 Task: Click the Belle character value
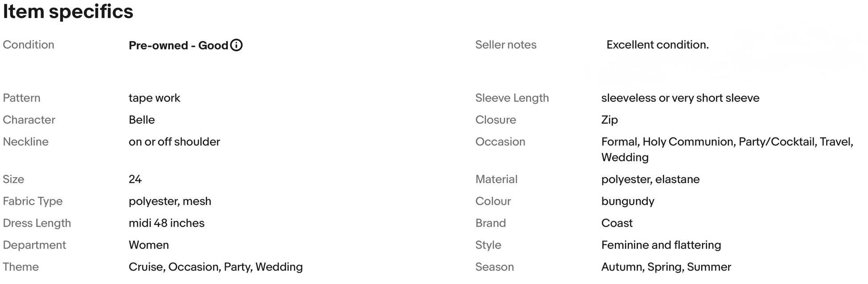pos(142,120)
